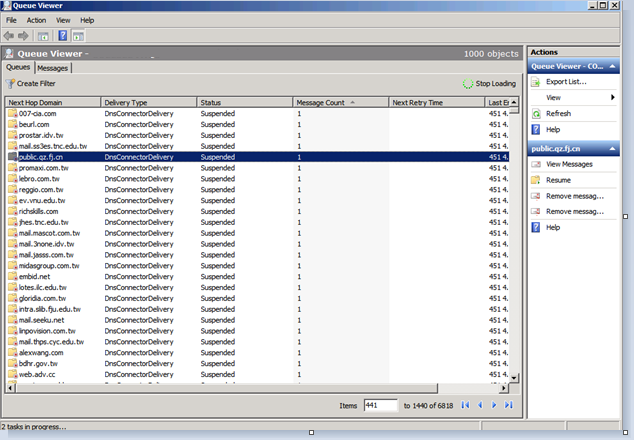
Task: Click the Queue Viewer header pane icon
Action: pos(9,53)
